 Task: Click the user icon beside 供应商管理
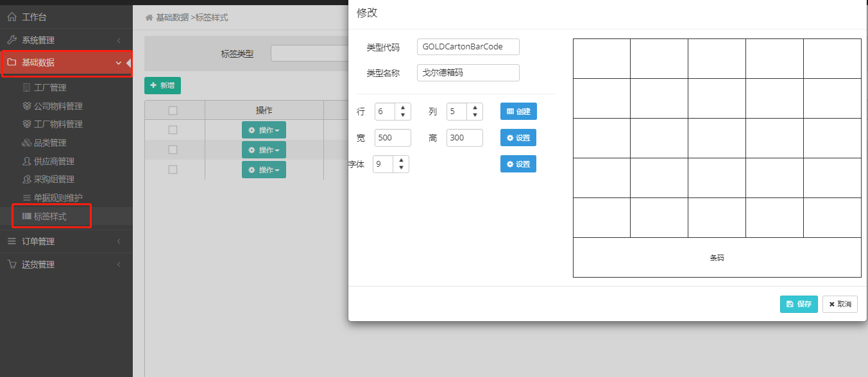pyautogui.click(x=26, y=161)
